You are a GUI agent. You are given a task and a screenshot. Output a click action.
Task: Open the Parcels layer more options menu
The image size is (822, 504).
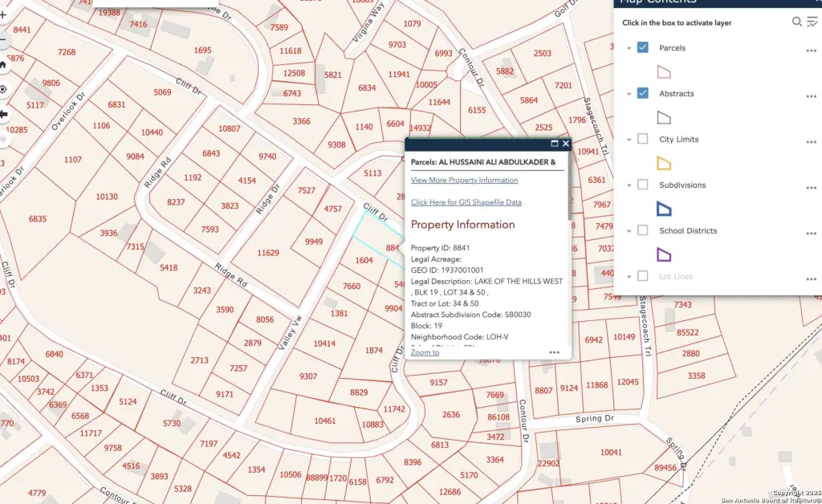(811, 51)
